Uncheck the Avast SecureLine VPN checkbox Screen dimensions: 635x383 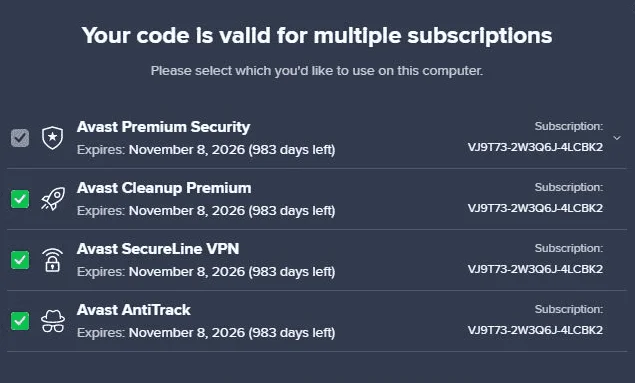(x=20, y=260)
